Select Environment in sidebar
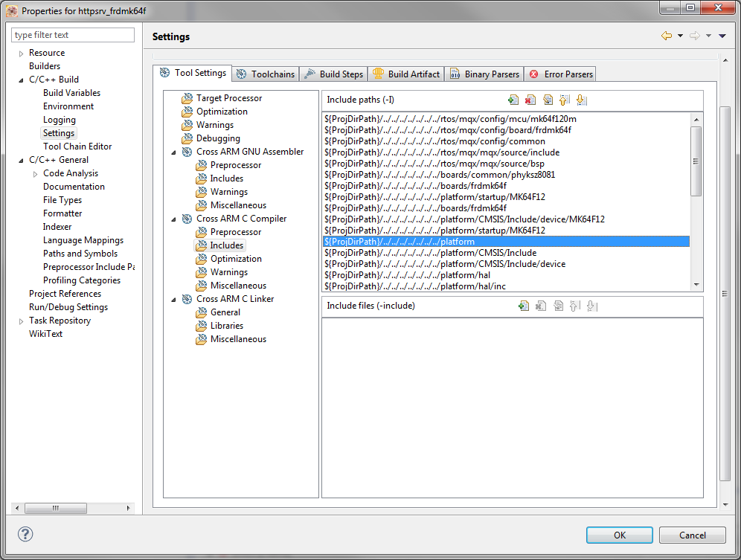Viewport: 741px width, 560px height. [68, 106]
